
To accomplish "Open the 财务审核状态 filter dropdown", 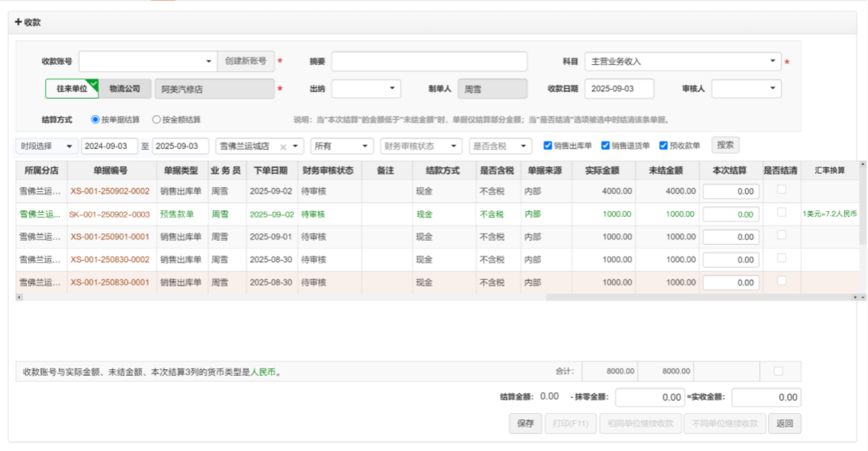I will (x=421, y=146).
